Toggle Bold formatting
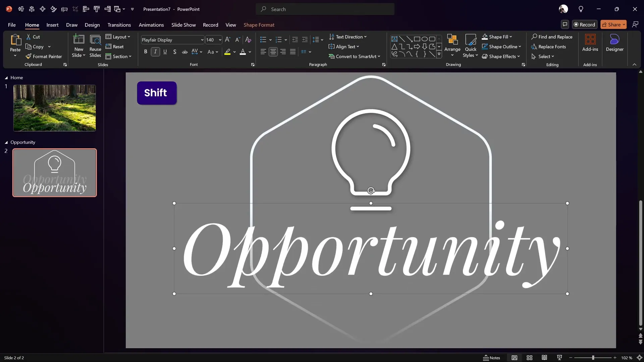This screenshot has width=644, height=362. (146, 52)
